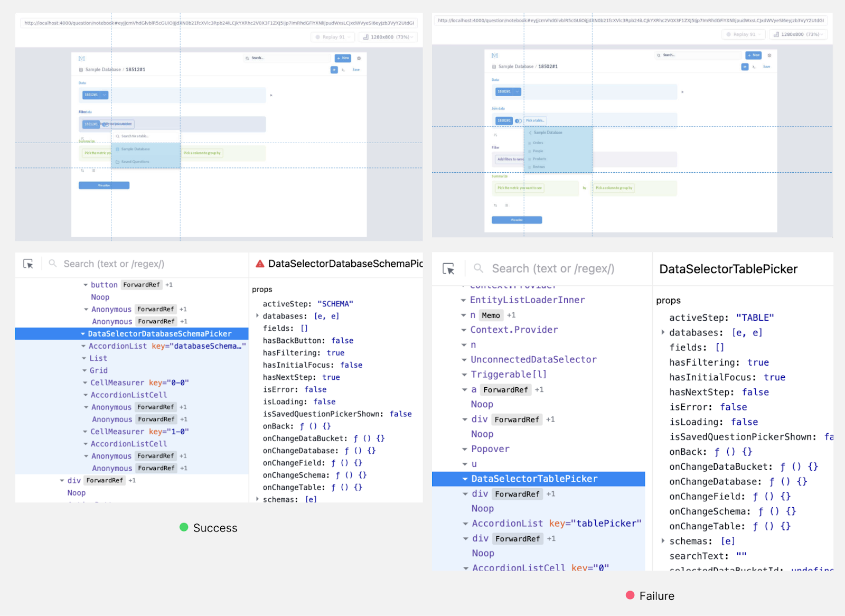
Task: Select the AccordionList key="tablePicker" node
Action: coord(557,524)
